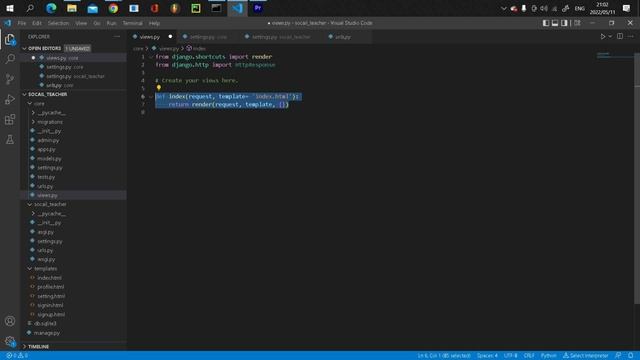The image size is (640, 360).
Task: Open the Extensions view
Action: click(x=10, y=119)
